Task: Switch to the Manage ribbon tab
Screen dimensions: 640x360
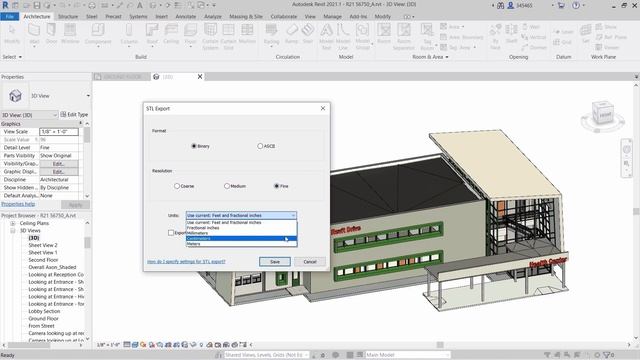Action: coord(332,16)
